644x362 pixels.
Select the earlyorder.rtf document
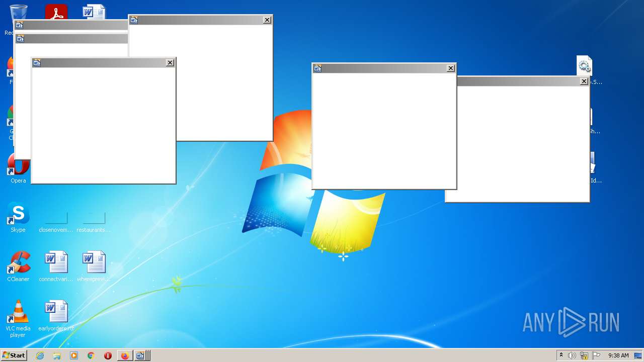56,317
